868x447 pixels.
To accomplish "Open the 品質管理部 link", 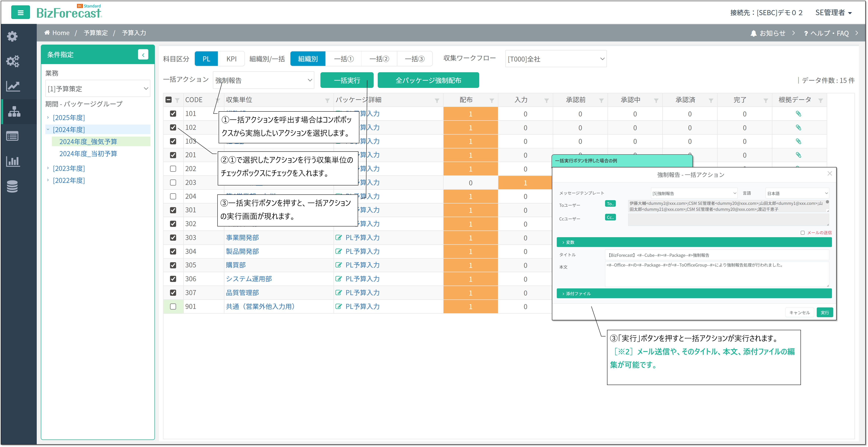I will point(242,293).
